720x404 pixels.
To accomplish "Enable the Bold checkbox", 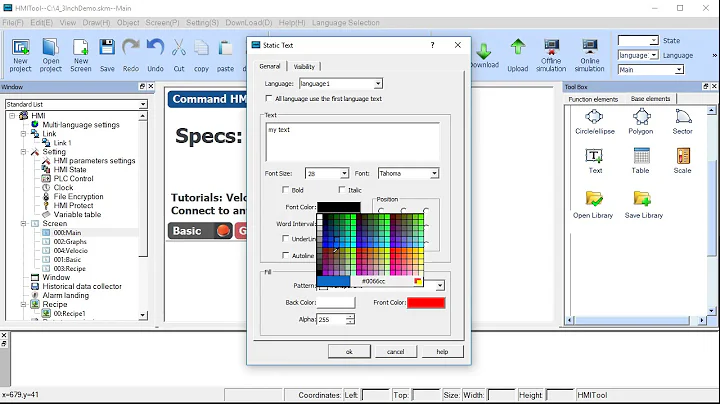I will (x=285, y=190).
